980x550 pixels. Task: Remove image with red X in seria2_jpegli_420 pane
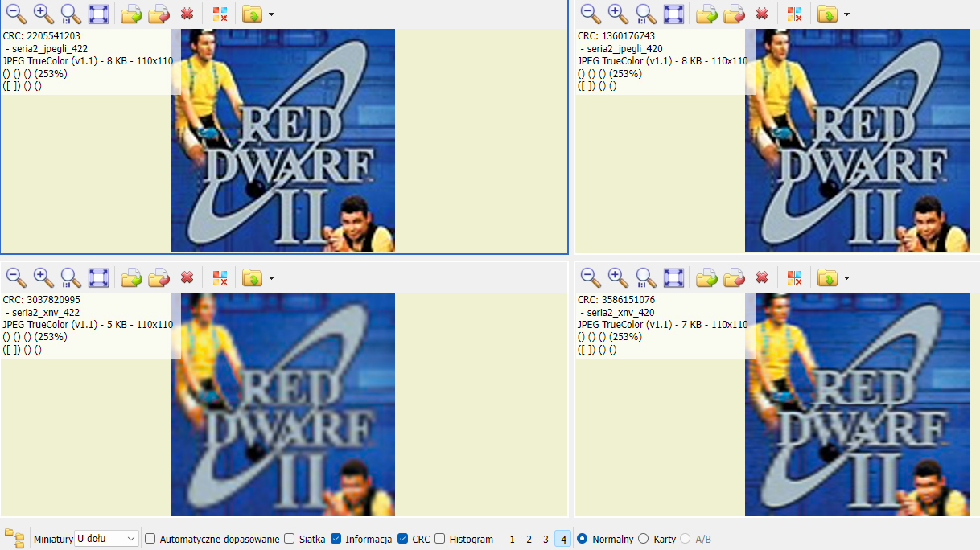coord(761,14)
